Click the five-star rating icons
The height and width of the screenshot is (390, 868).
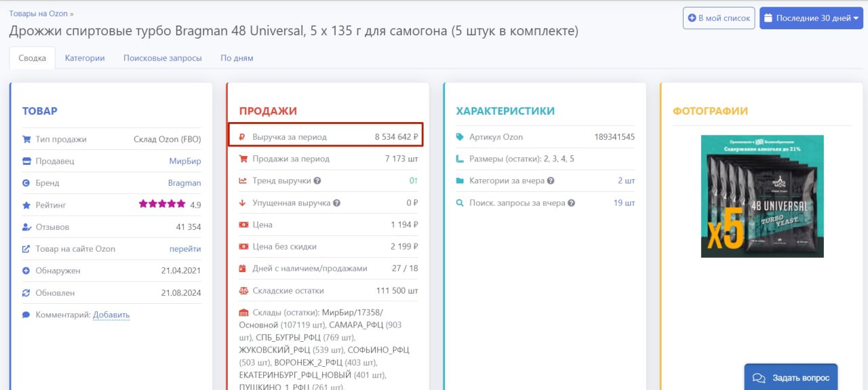162,204
